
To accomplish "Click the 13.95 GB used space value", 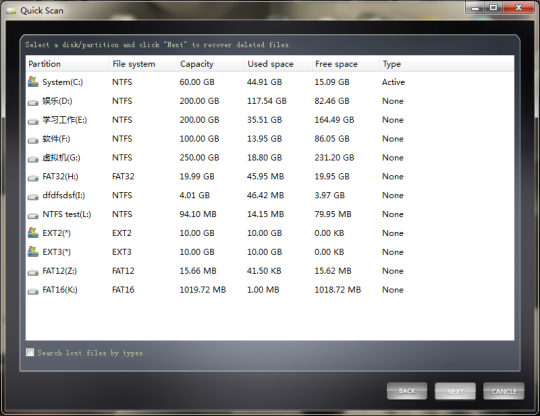I will click(x=264, y=139).
